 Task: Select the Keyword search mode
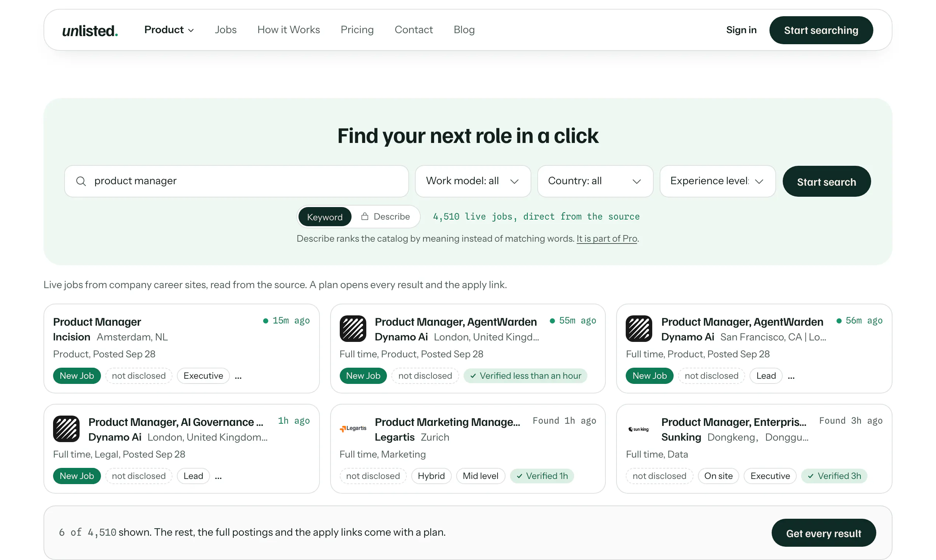[x=325, y=217]
